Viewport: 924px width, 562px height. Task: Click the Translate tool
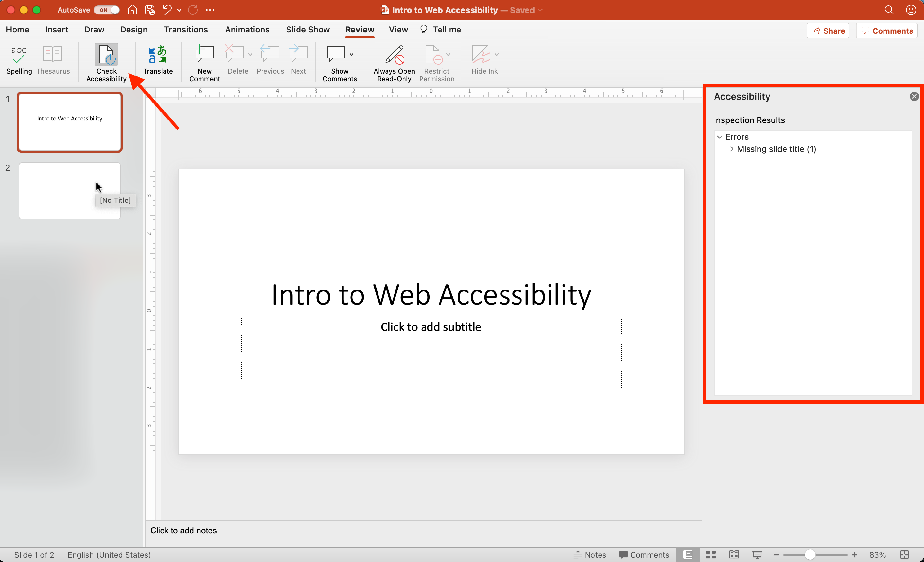click(x=158, y=60)
